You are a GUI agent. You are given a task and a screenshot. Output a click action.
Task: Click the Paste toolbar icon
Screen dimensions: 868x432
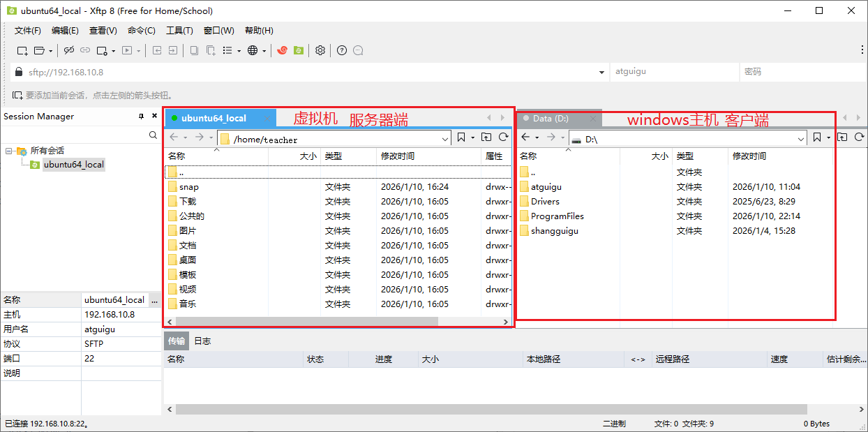click(x=210, y=50)
